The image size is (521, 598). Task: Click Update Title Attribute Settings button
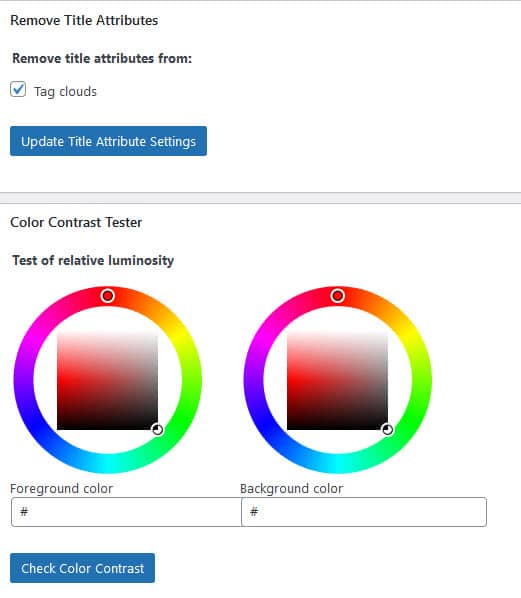108,141
